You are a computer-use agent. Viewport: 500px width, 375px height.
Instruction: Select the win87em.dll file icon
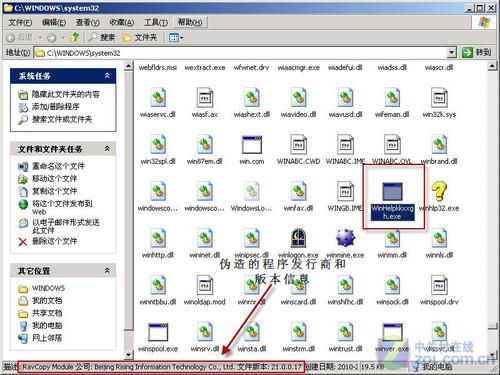point(205,144)
